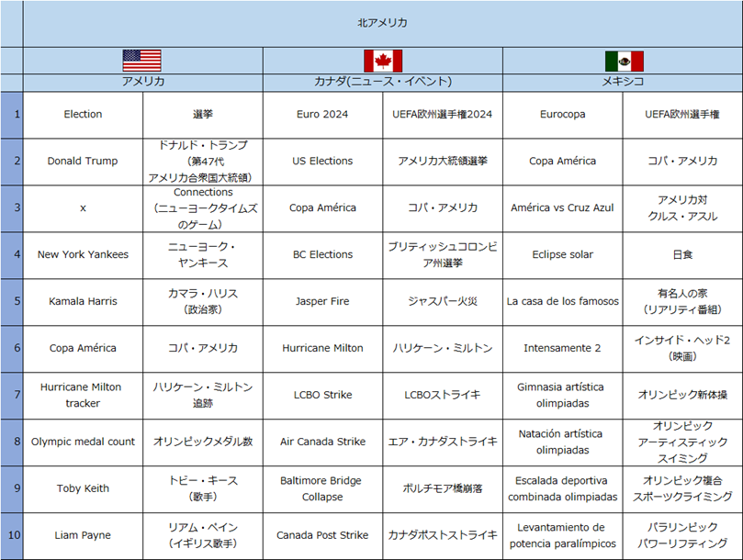Click the United States flag icon
The height and width of the screenshot is (560, 743).
click(141, 61)
